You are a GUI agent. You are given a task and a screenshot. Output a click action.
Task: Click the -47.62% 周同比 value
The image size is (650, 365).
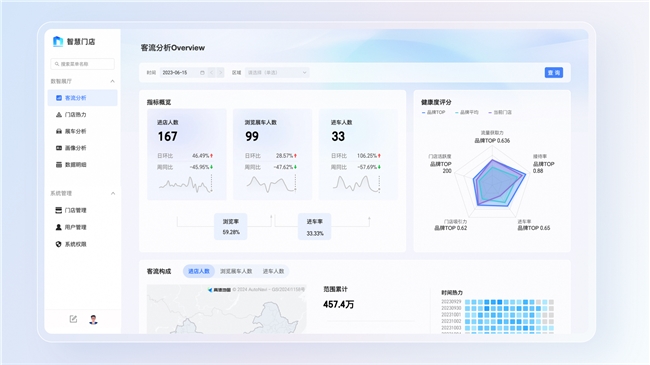point(284,167)
